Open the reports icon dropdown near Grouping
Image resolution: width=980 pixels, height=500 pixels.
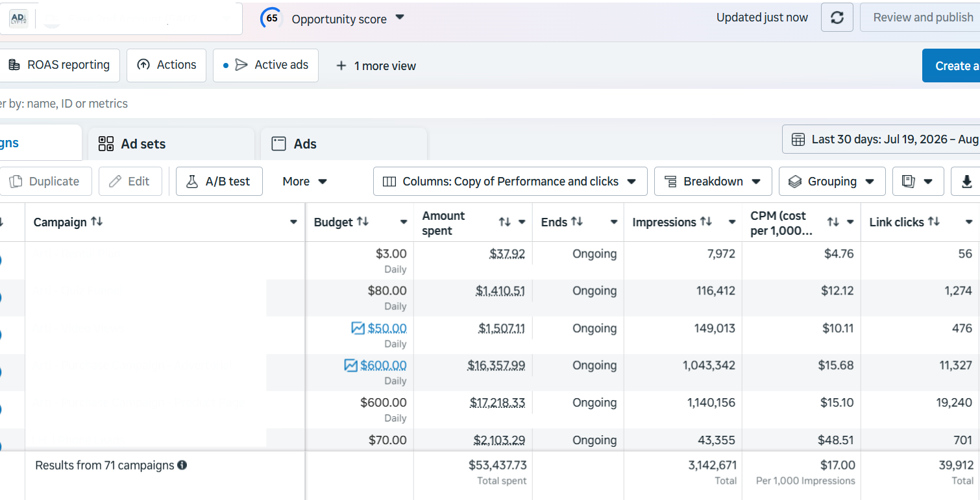click(x=918, y=182)
